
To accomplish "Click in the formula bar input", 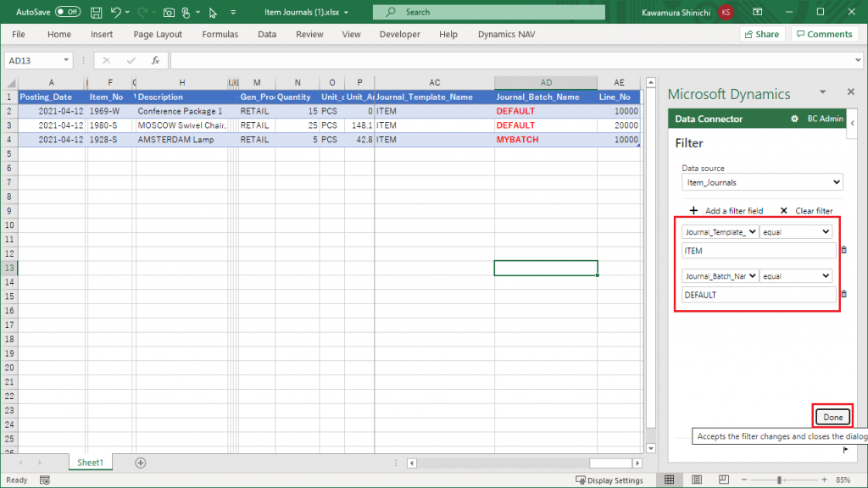I will 511,60.
